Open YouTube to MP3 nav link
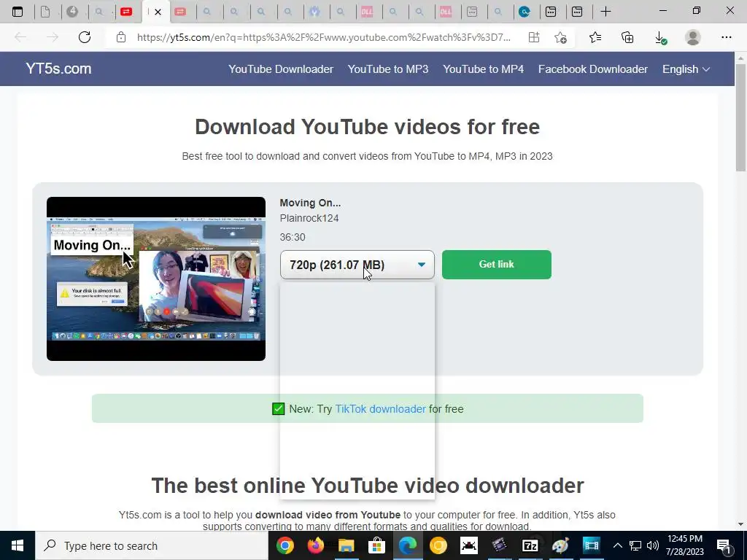Screen dimensions: 747x560 tap(388, 69)
